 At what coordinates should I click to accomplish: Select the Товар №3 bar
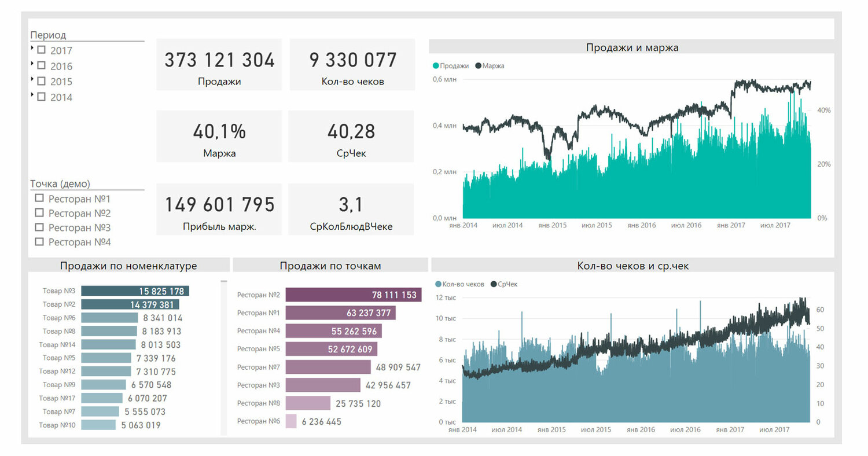(135, 291)
